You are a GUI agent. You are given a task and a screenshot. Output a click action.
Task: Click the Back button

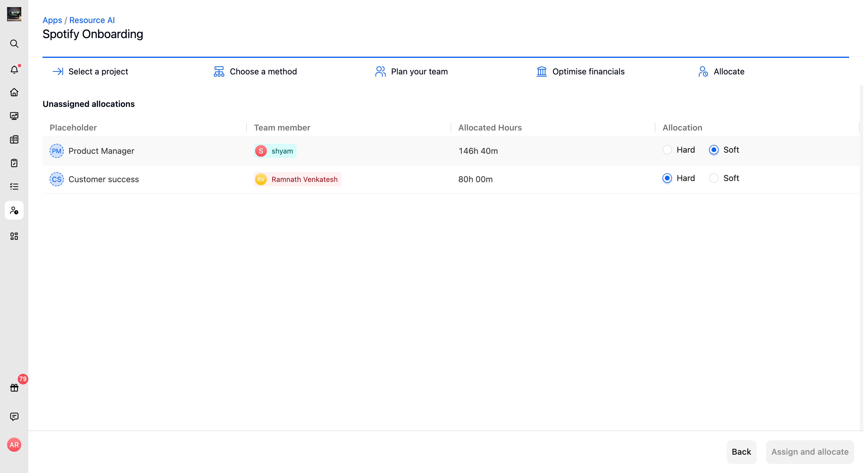coord(741,452)
